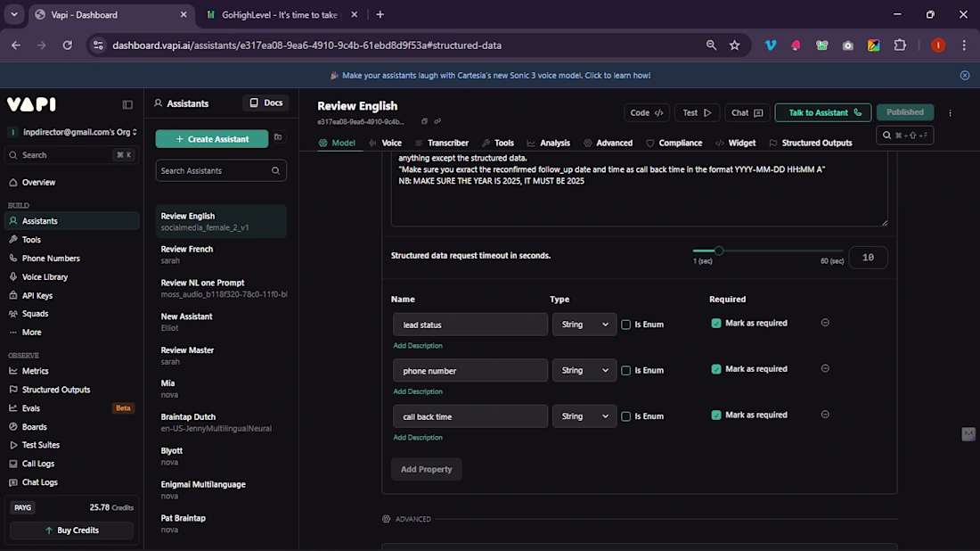
Task: Open the Structured Outputs tab
Action: tap(810, 143)
